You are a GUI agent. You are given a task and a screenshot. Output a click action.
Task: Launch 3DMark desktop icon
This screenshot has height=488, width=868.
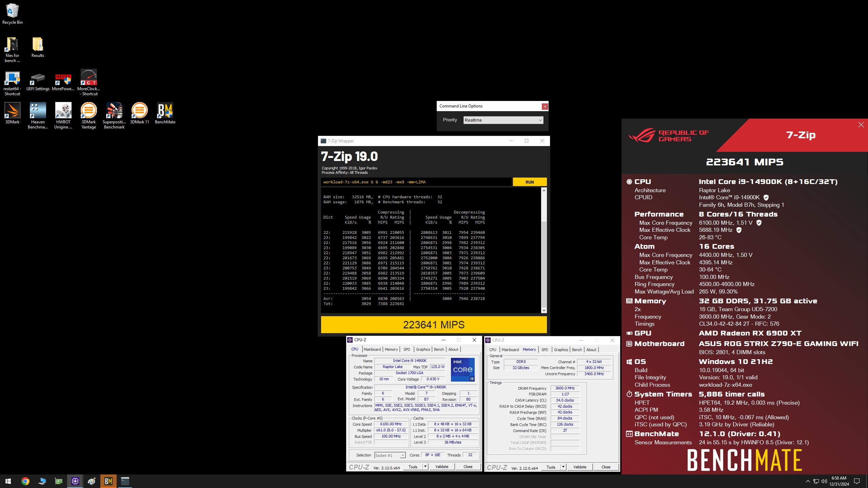tap(12, 114)
